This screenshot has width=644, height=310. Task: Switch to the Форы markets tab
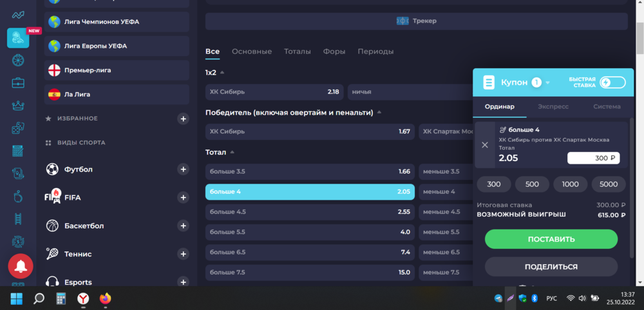tap(334, 52)
